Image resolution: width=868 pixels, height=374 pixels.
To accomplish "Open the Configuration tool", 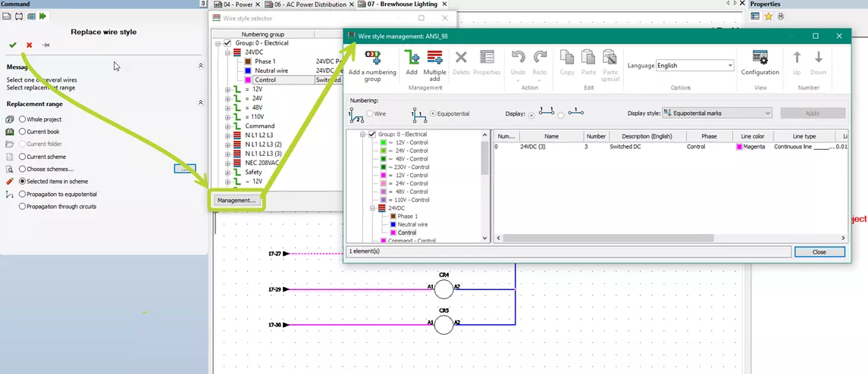I will pos(760,58).
